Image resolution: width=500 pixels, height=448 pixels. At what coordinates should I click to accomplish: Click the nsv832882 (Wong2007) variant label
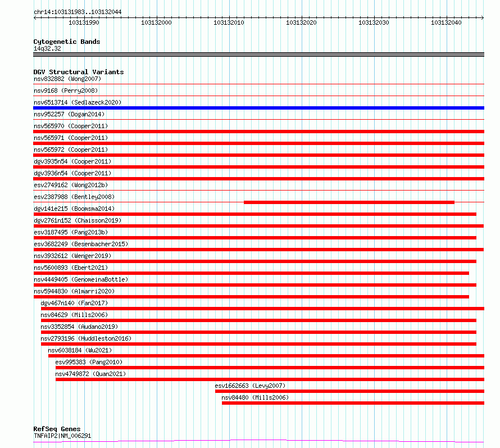tap(67, 79)
